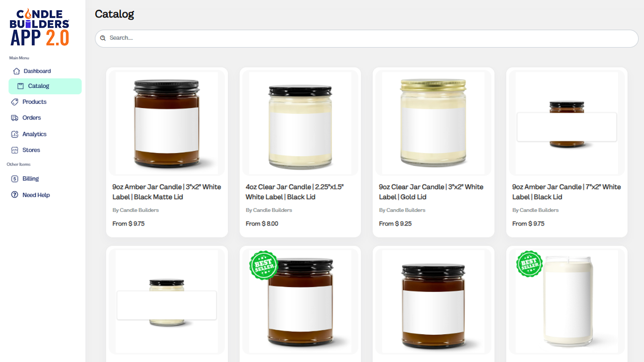Select the 9oz Clear Jar Gold Lid image
The height and width of the screenshot is (362, 644).
(433, 123)
